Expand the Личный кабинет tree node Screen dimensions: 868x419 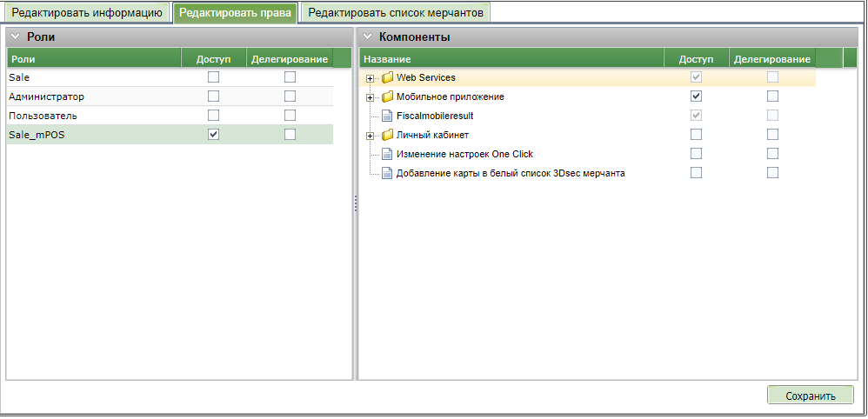point(371,136)
